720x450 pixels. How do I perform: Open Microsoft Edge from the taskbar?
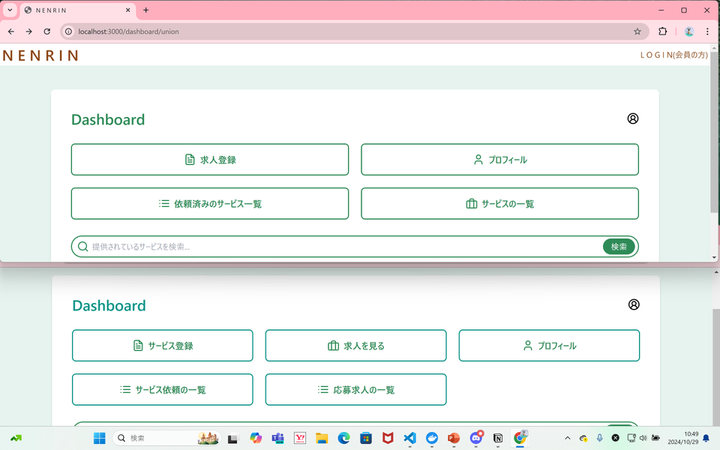coord(344,438)
